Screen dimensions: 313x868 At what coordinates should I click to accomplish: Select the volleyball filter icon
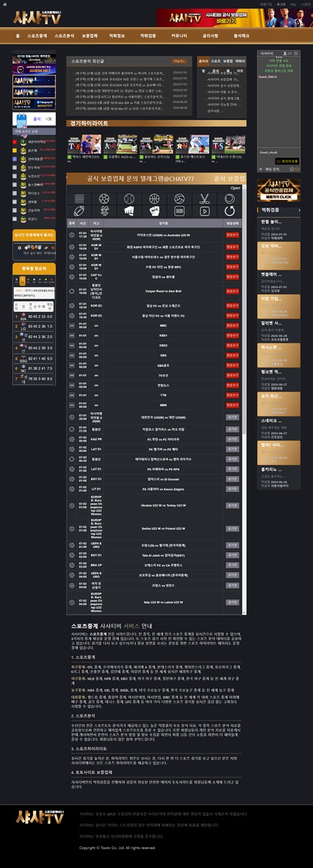pos(179,198)
